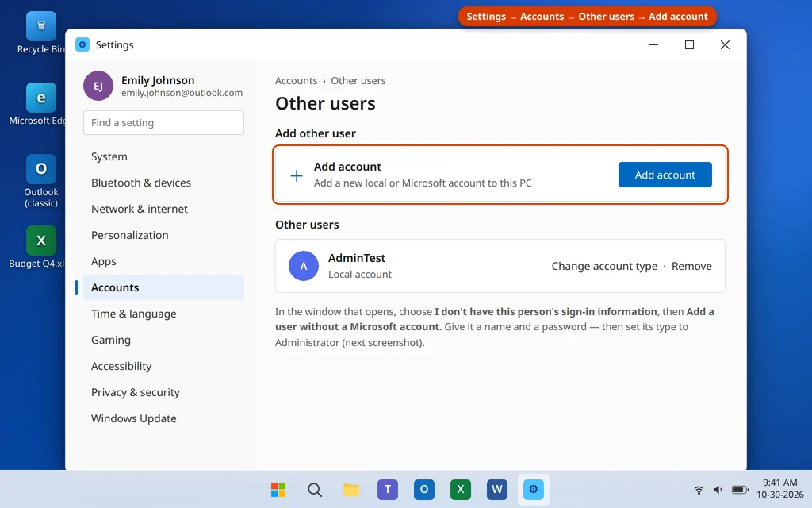
Task: Go back to Accounts breadcrumb
Action: click(296, 81)
